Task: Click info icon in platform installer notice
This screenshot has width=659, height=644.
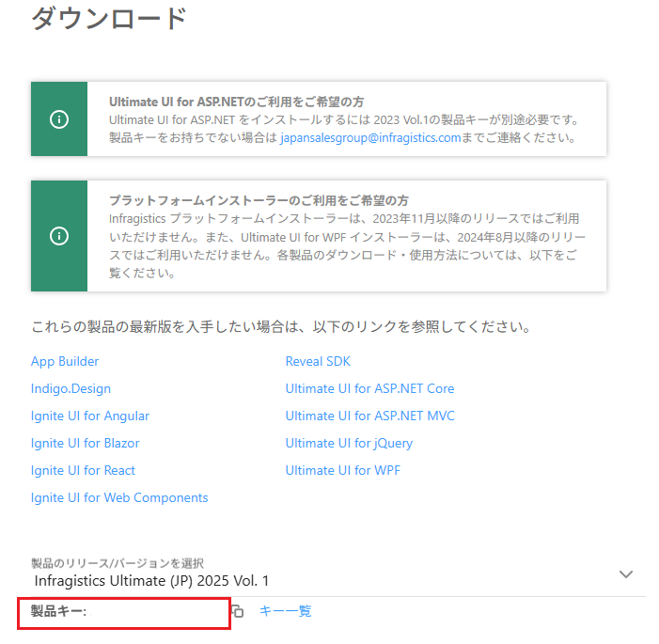Action: (59, 236)
